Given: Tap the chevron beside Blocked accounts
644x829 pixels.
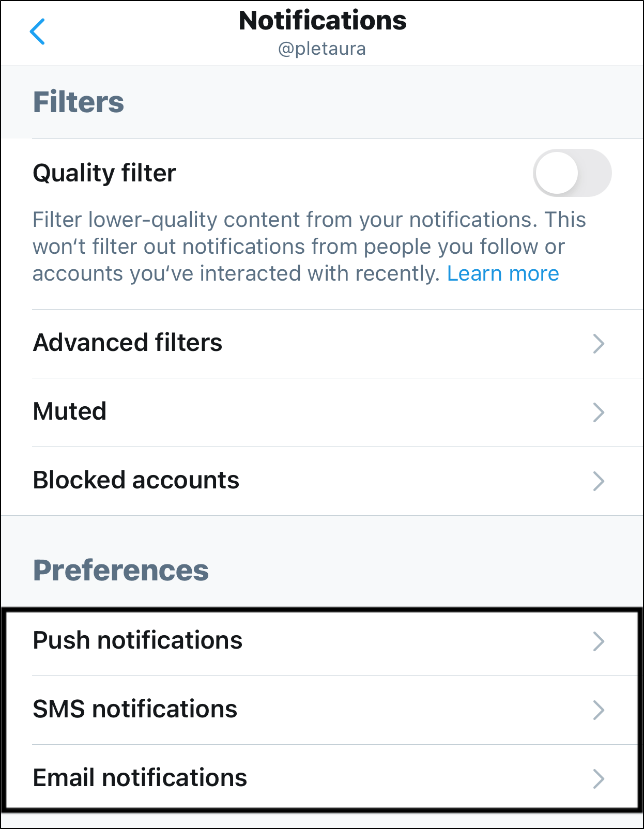Looking at the screenshot, I should tap(598, 481).
